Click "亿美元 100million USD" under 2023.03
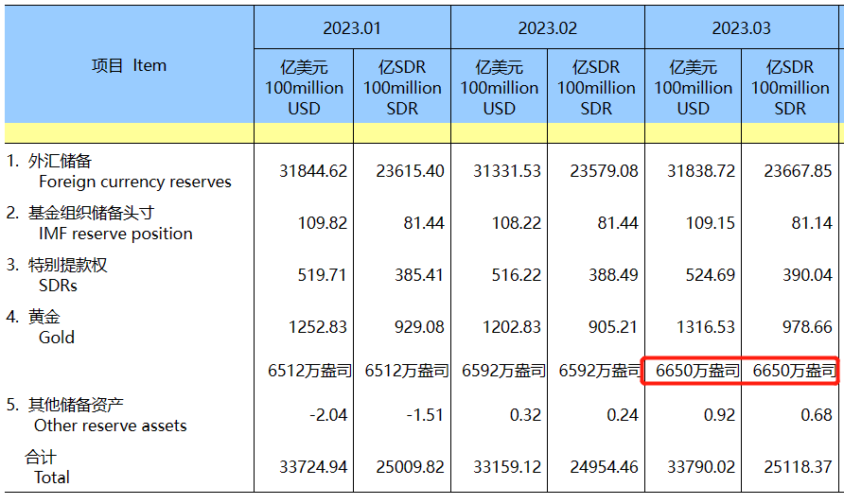The height and width of the screenshot is (504, 844). pos(693,88)
